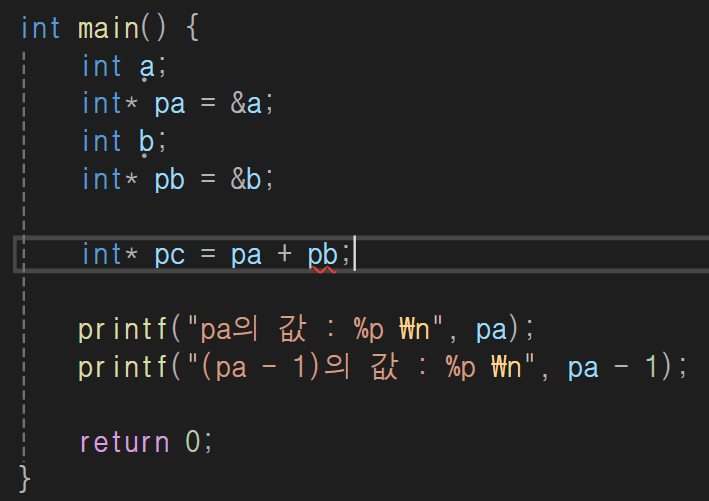
Task: Click 'pa - 1' argument of second printf
Action: 612,367
